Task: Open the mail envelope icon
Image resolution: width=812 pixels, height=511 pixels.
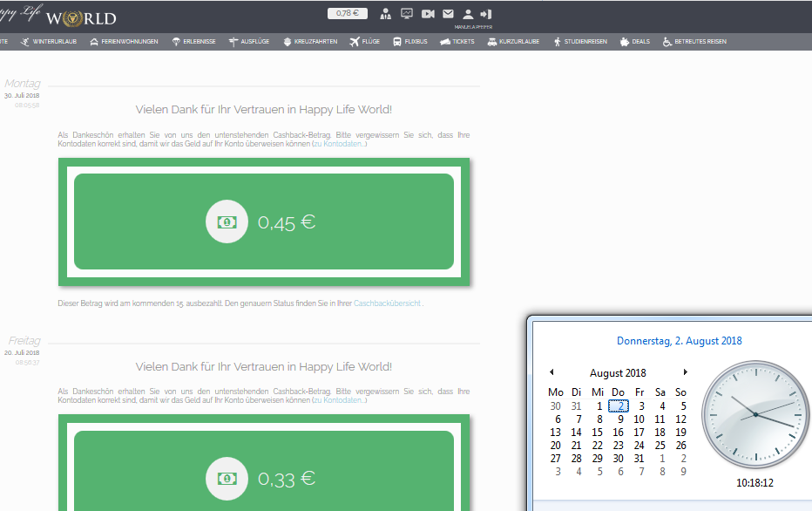Action: coord(448,14)
